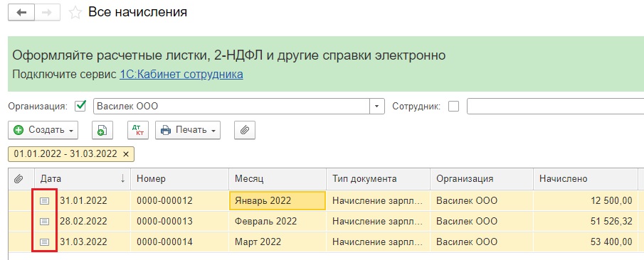Image resolution: width=644 pixels, height=260 pixels.
Task: Click the back navigation arrow
Action: click(21, 13)
